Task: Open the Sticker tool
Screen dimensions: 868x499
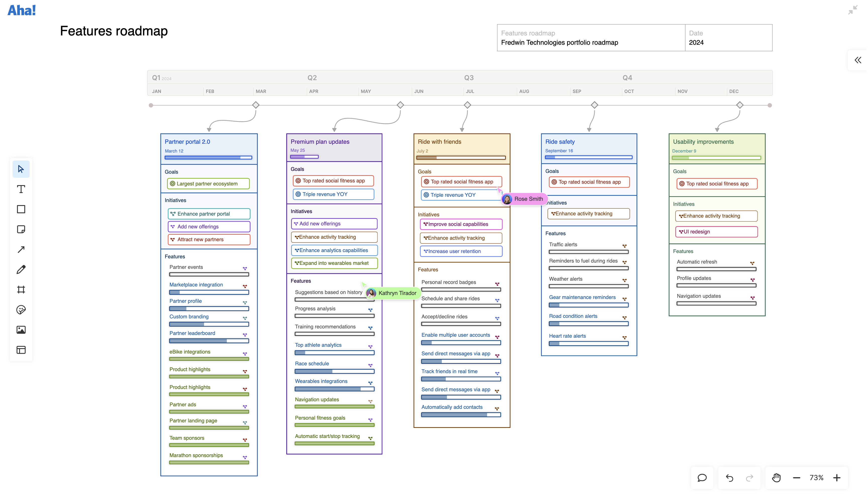Action: pyautogui.click(x=21, y=310)
